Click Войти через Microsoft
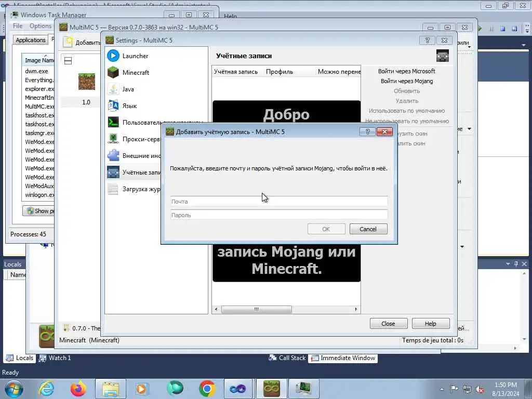532x399 pixels. click(x=406, y=71)
